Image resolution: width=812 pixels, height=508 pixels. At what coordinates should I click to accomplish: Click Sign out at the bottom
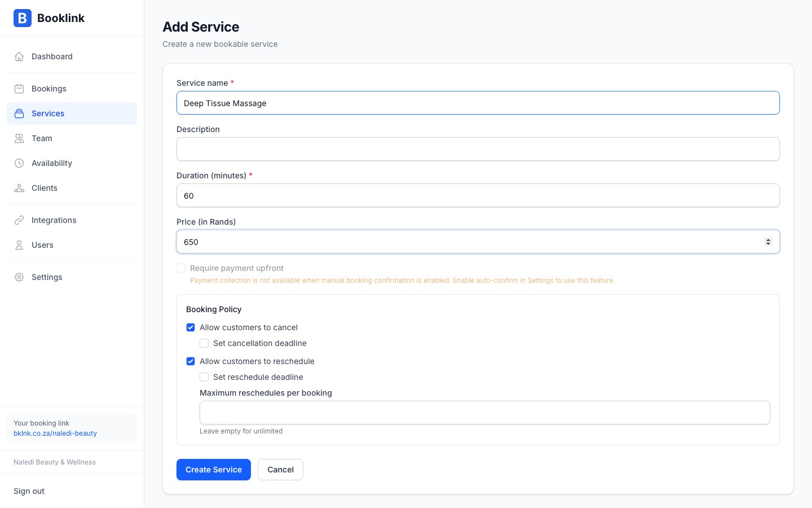29,491
